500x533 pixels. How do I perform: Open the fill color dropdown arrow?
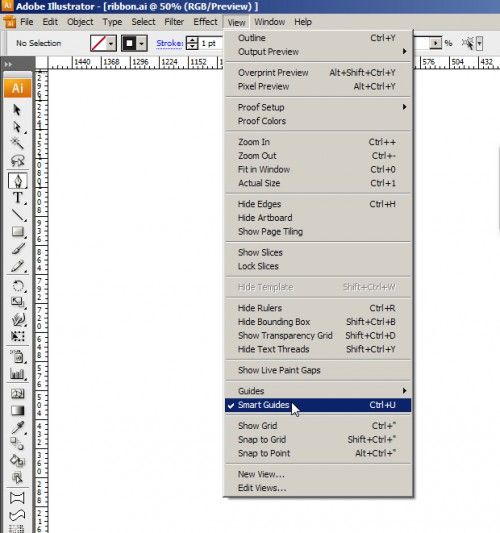click(x=111, y=44)
